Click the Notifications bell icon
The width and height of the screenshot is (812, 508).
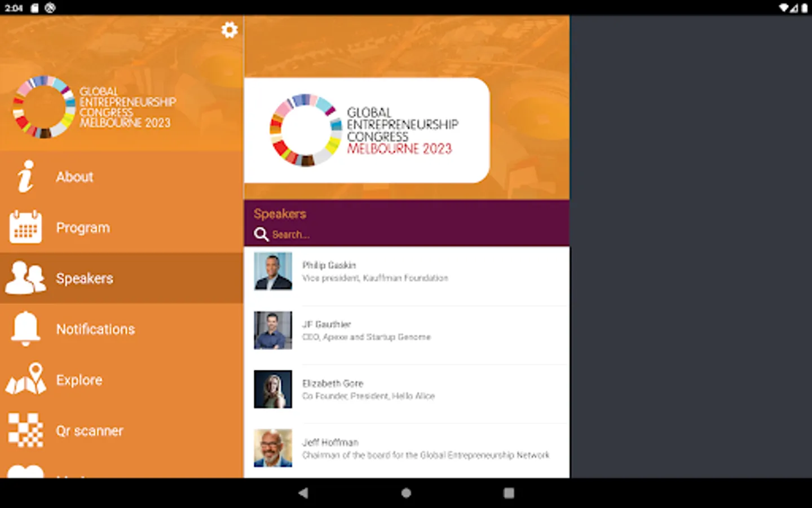(x=25, y=329)
